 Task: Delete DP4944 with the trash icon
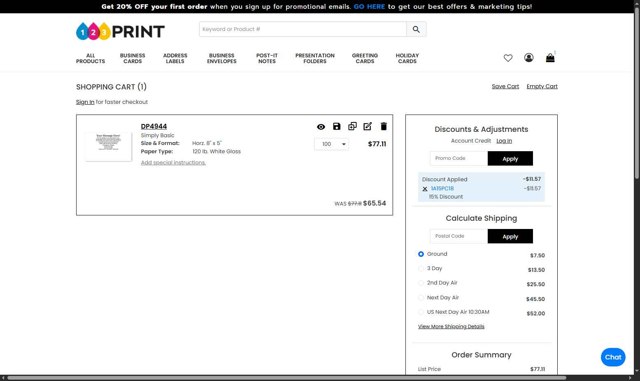click(x=383, y=126)
